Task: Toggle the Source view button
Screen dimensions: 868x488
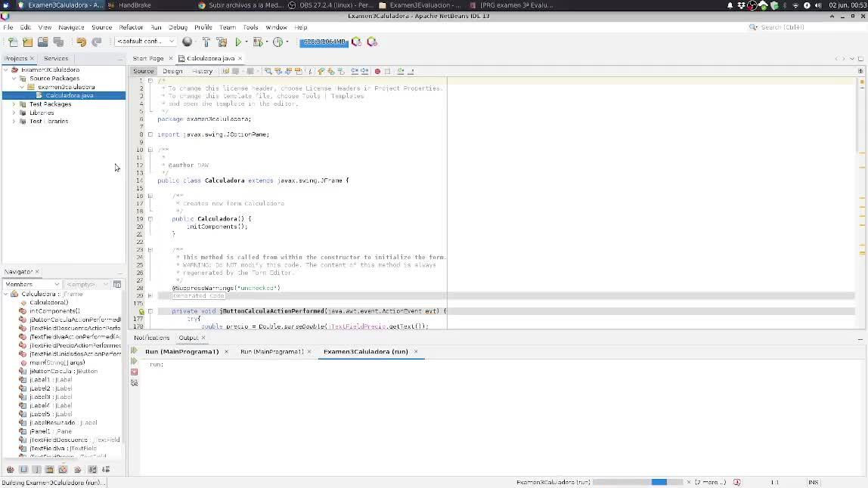Action: click(143, 71)
